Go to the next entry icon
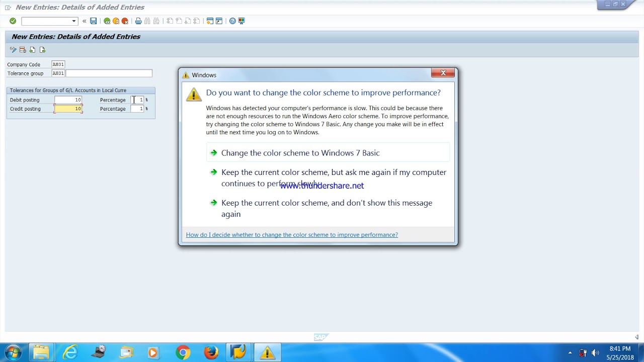Viewport: 644px width, 362px height. (42, 50)
